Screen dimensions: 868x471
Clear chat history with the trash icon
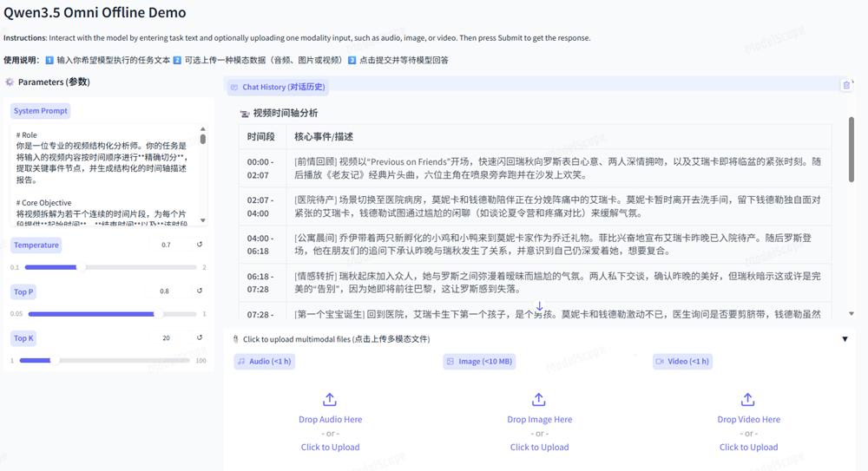[x=846, y=85]
